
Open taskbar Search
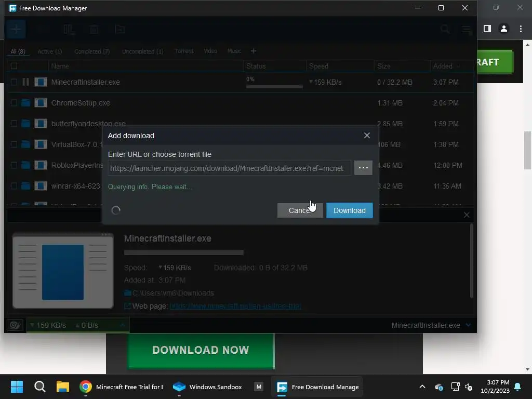39,387
